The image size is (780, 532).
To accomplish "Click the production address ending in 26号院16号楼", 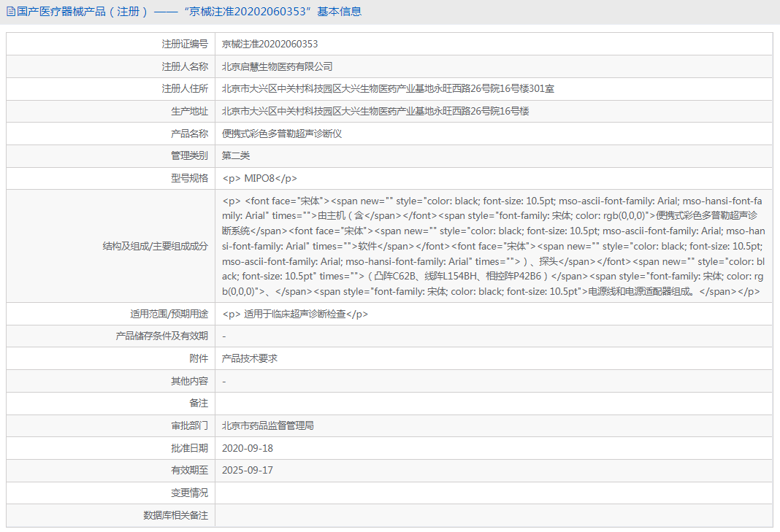I will coord(375,112).
